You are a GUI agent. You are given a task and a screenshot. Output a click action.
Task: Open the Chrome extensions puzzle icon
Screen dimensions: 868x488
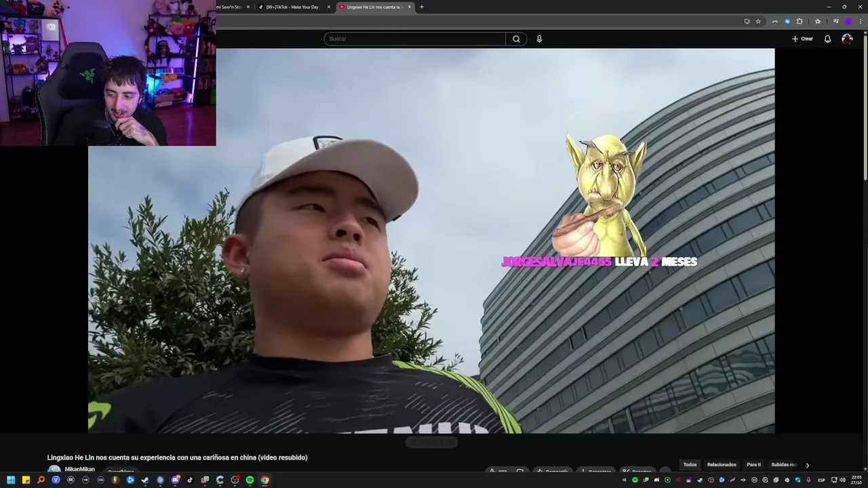click(800, 21)
